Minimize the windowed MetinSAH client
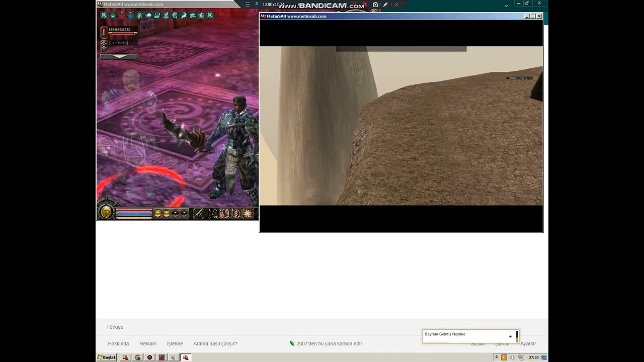644x362 pixels. 527,16
